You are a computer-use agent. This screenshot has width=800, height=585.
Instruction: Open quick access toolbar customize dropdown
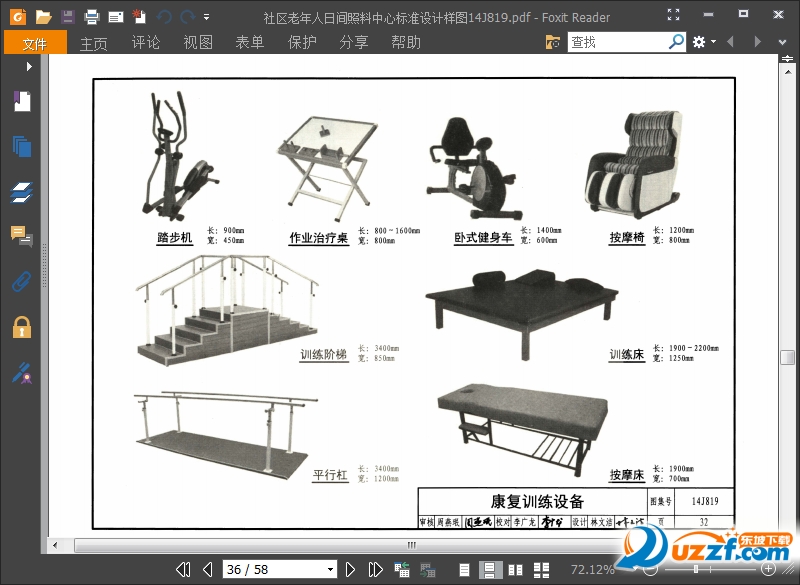tap(206, 17)
